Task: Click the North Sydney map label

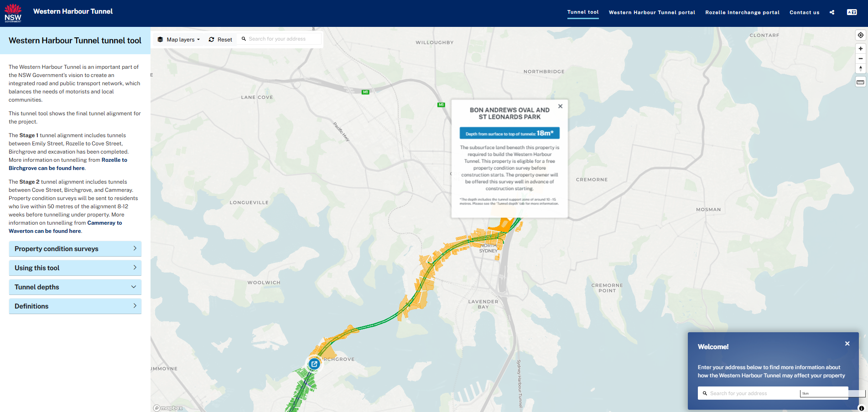Action: [489, 248]
